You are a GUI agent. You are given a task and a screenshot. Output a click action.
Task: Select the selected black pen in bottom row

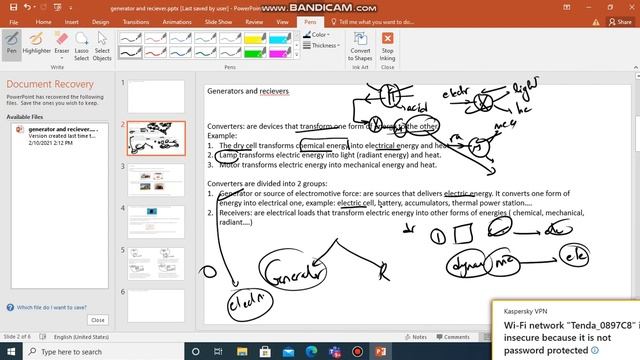coord(130,52)
